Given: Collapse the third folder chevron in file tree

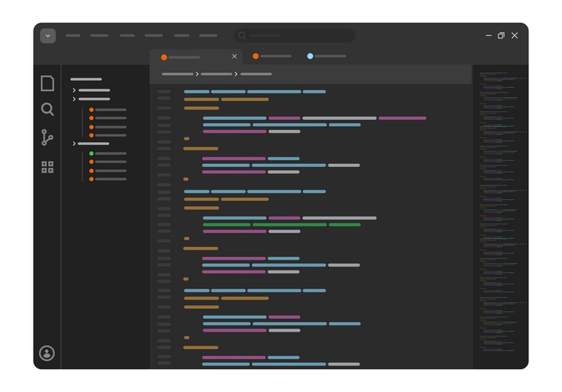Looking at the screenshot, I should (74, 143).
